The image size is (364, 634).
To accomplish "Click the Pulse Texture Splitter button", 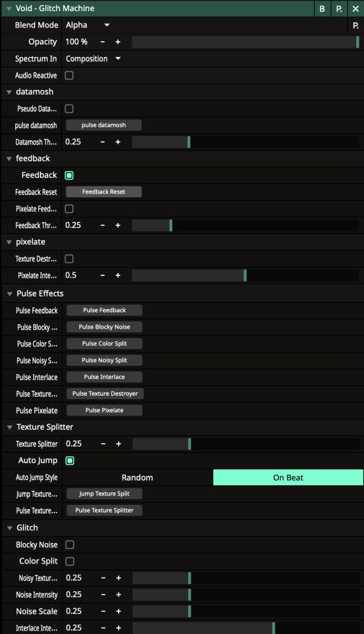I will tap(105, 510).
